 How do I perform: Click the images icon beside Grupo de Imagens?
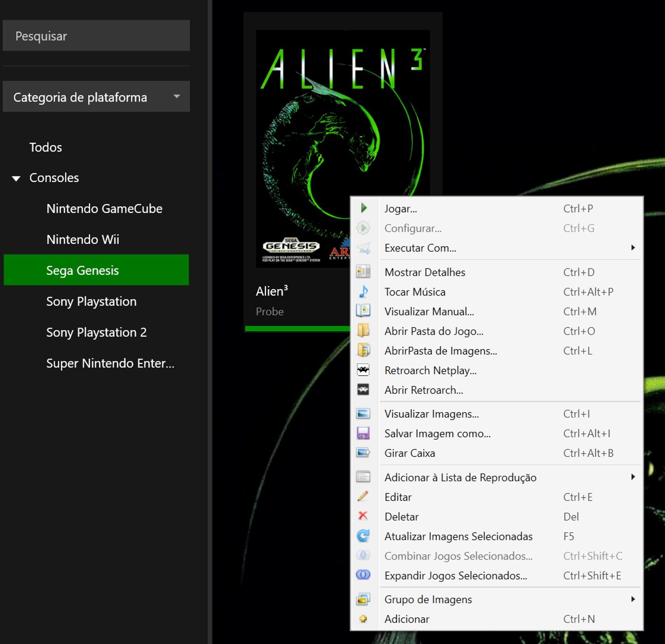363,599
